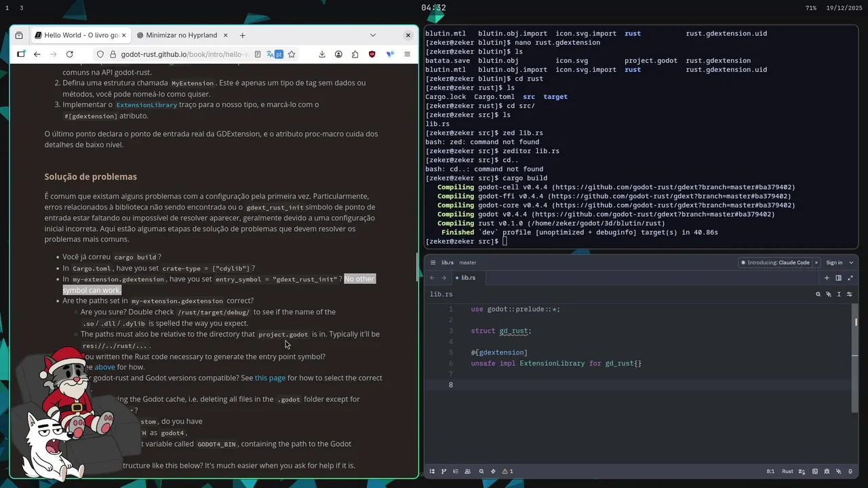This screenshot has width=868, height=488.
Task: Open project search in Zed status bar
Action: click(x=481, y=471)
